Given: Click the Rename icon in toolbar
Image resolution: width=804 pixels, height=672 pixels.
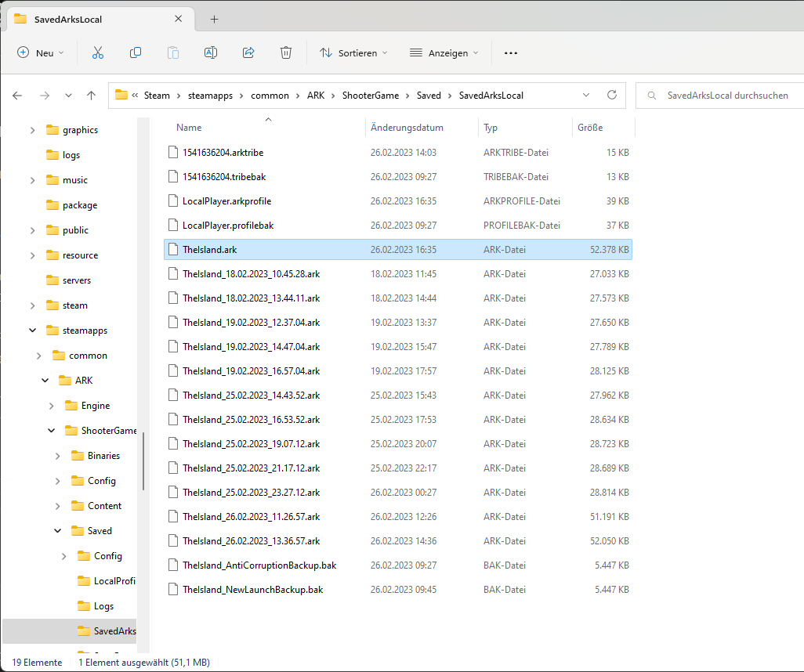Looking at the screenshot, I should point(211,52).
